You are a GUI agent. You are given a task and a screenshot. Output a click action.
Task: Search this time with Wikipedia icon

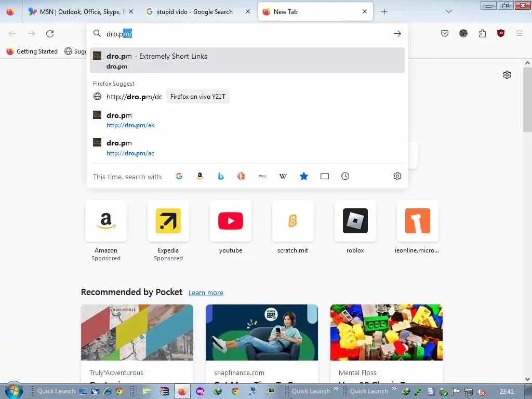(x=283, y=176)
